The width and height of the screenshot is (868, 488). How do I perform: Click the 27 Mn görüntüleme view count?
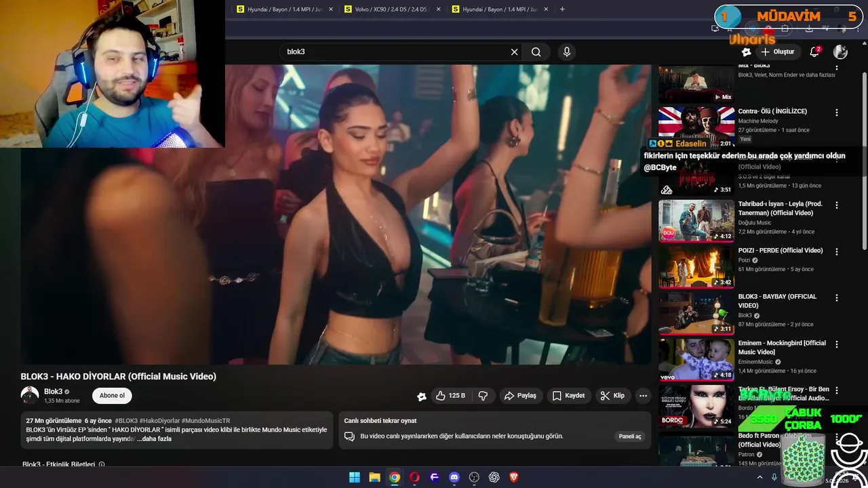pos(54,421)
